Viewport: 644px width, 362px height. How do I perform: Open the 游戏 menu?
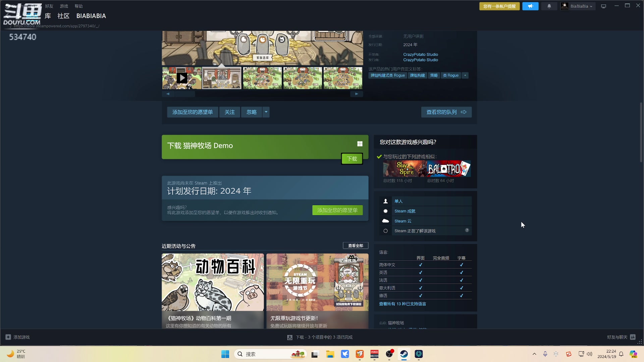click(64, 6)
